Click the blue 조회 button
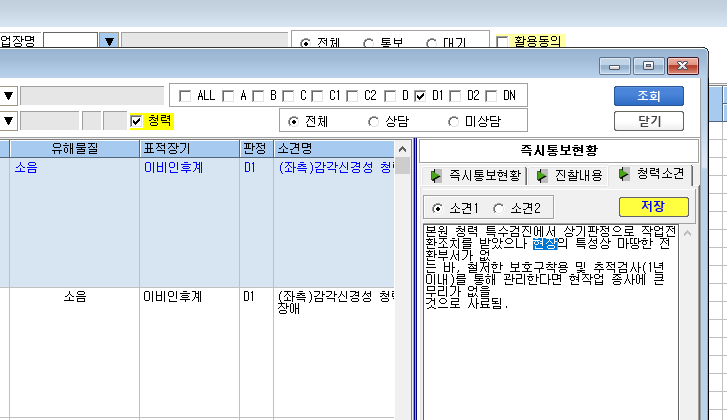Viewport: 727px width, 420px height. tap(649, 96)
